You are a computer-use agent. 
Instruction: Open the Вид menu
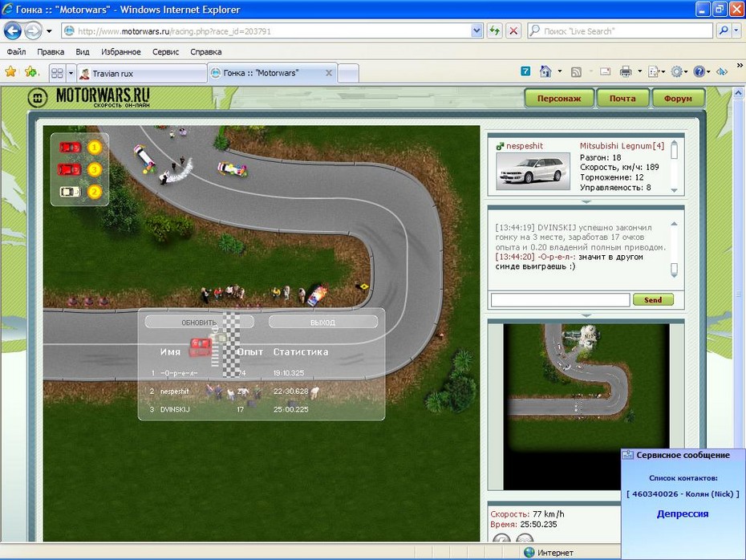83,52
